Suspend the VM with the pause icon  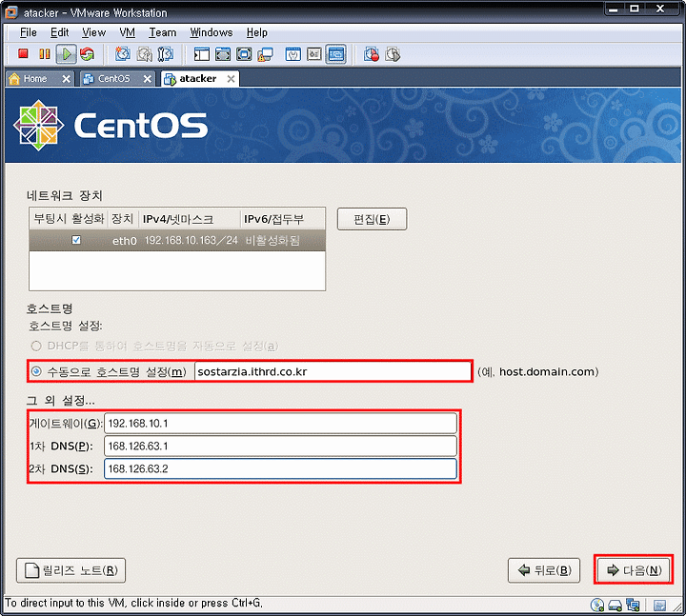(x=44, y=53)
